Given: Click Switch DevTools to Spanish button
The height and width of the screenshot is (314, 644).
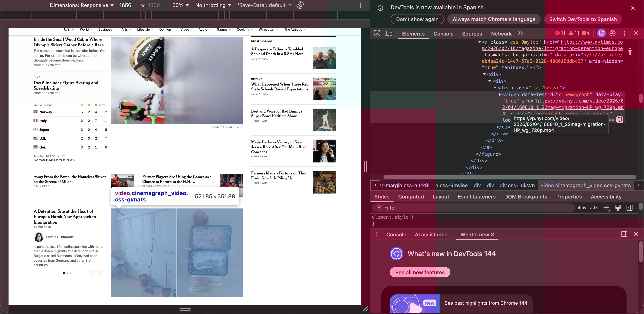Looking at the screenshot, I should 583,19.
